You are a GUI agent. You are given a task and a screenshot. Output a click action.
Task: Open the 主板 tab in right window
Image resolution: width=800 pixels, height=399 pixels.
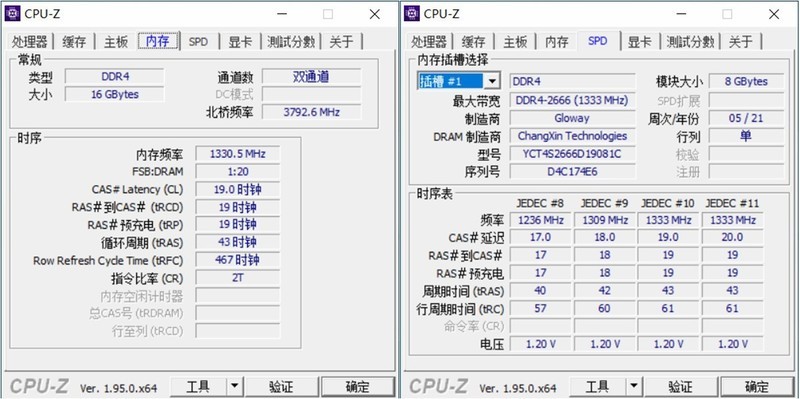coord(515,42)
